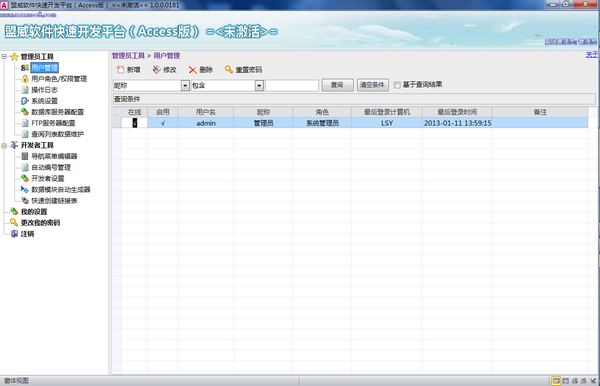
Task: Click the 修改 (edit) toolbar icon
Action: pos(156,70)
